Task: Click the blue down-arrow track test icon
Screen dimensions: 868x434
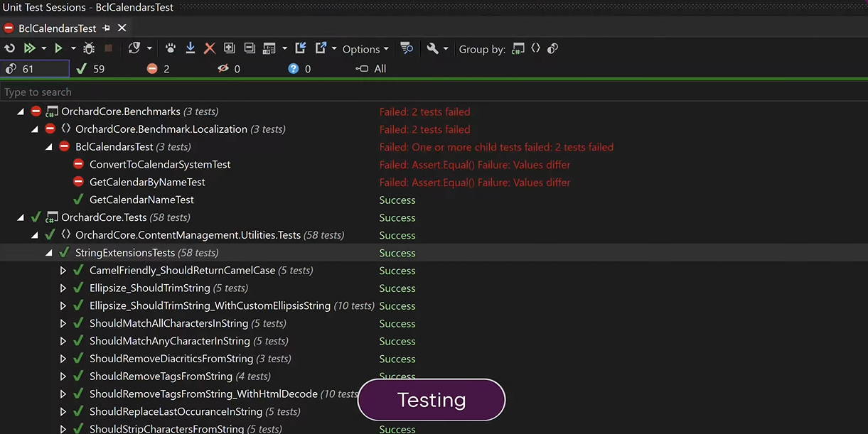Action: pyautogui.click(x=190, y=48)
